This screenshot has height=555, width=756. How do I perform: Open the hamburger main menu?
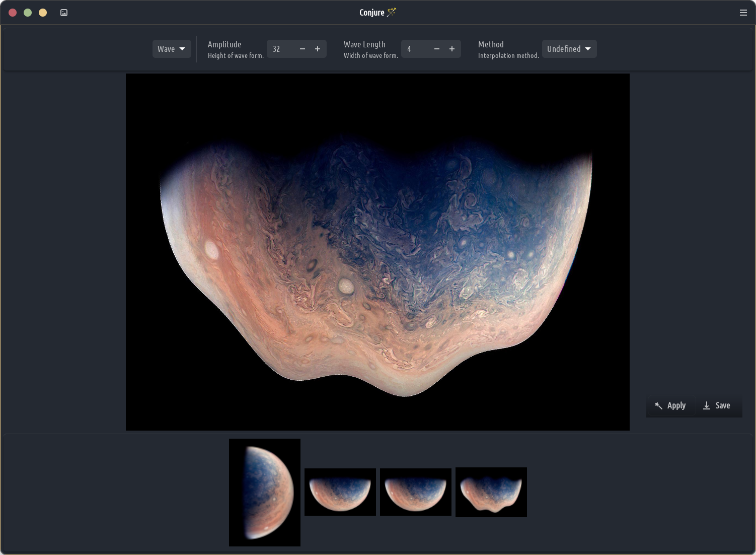(743, 13)
